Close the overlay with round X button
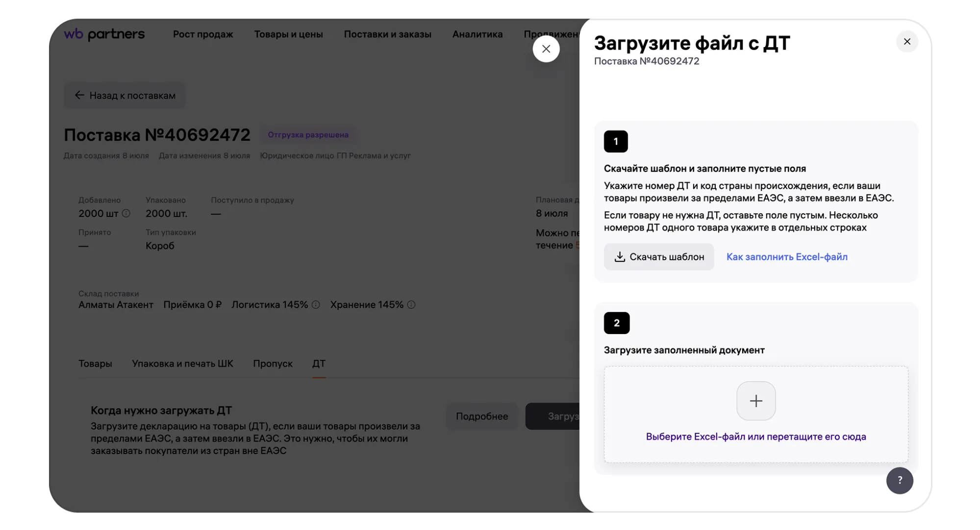 (546, 49)
